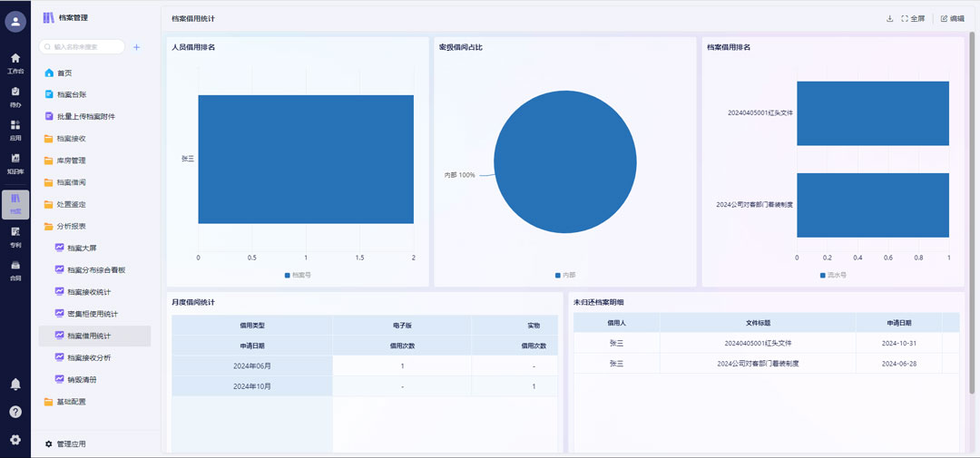Open the 知识库 knowledge base icon
The width and height of the screenshot is (980, 458).
[x=15, y=163]
